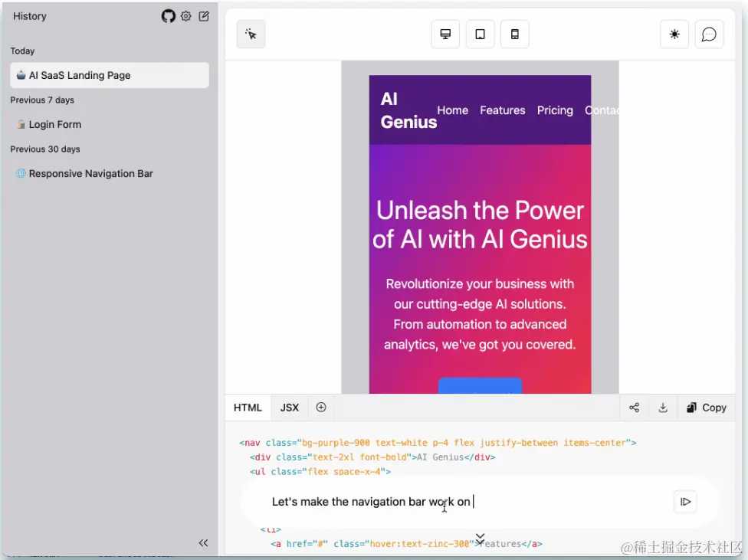Send the prompt with the submit arrow

pyautogui.click(x=685, y=501)
